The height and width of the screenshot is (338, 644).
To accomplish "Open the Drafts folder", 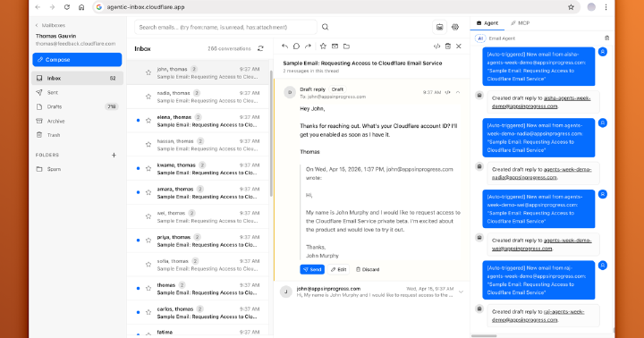I will [x=77, y=106].
